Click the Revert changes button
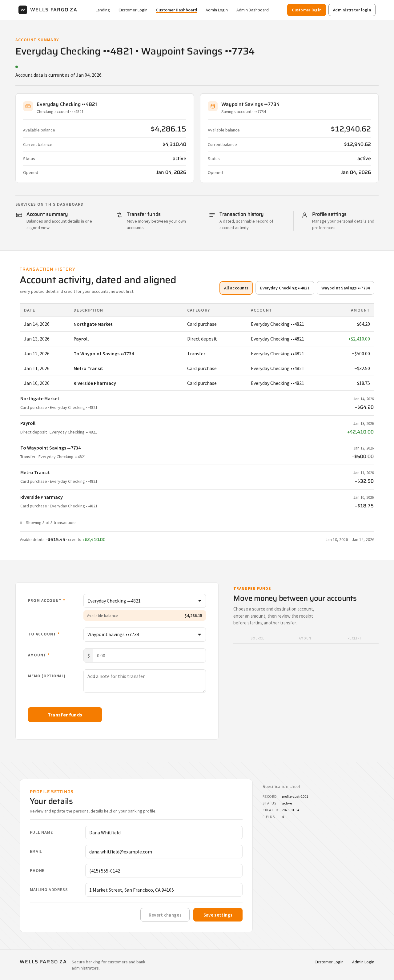Viewport: 394px width, 980px height. pyautogui.click(x=165, y=914)
